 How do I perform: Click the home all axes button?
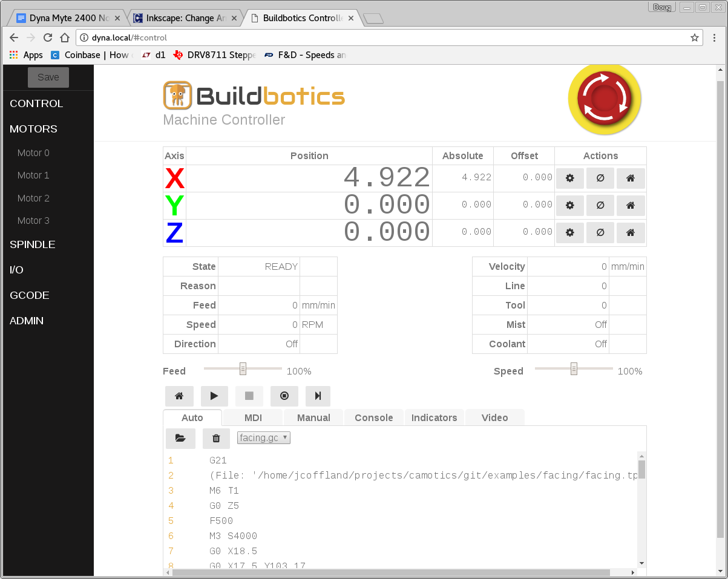(x=179, y=396)
